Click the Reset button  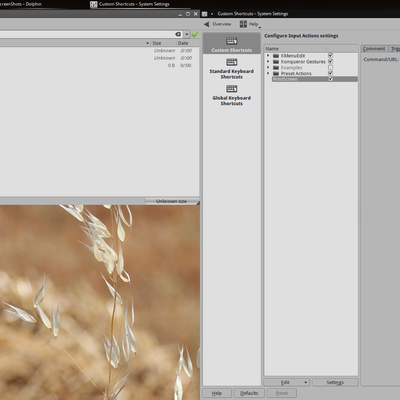point(282,393)
